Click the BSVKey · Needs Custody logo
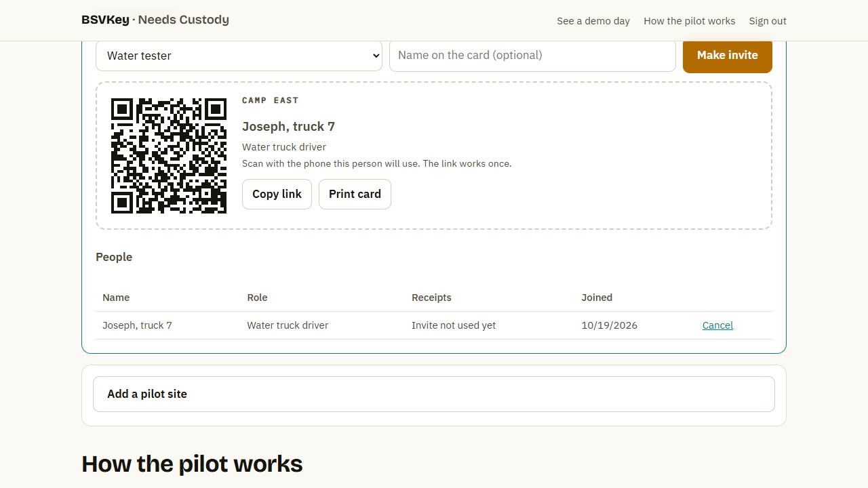868x488 pixels. (155, 20)
